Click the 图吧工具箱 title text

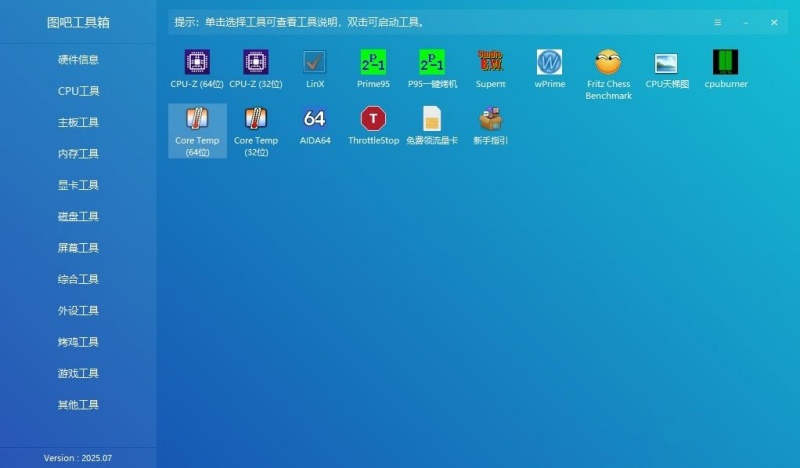78,22
